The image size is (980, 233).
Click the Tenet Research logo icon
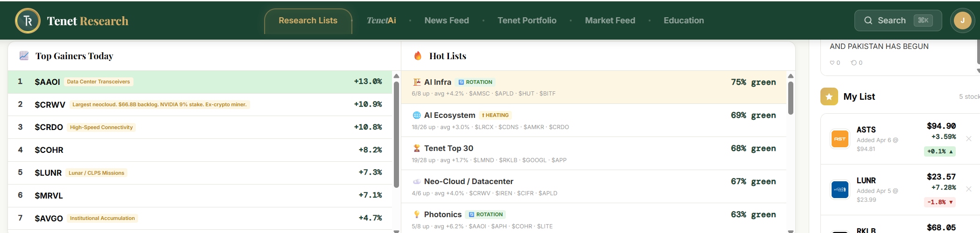28,21
